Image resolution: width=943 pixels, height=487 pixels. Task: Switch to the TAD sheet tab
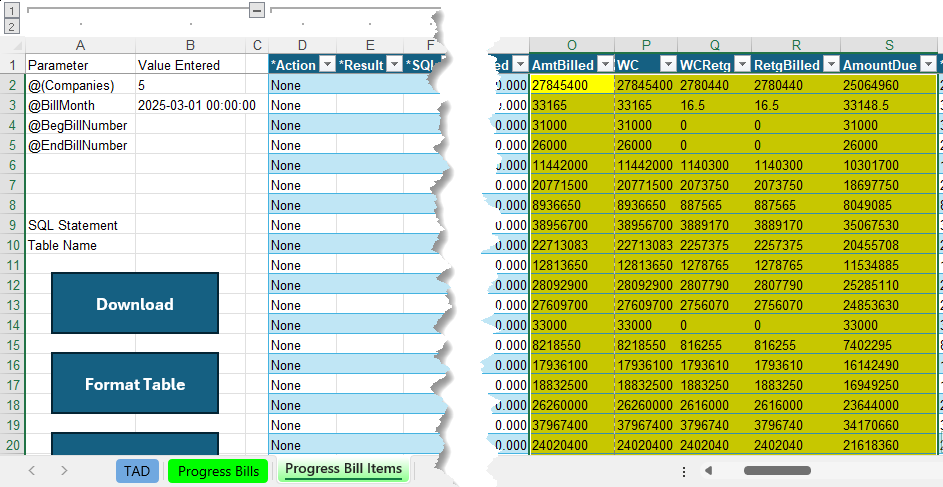pyautogui.click(x=137, y=471)
